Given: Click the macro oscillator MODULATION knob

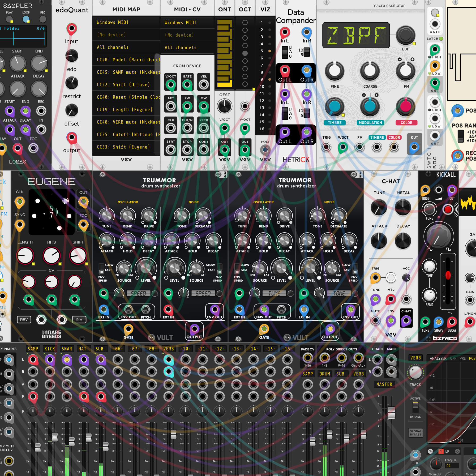Looking at the screenshot, I should (370, 106).
